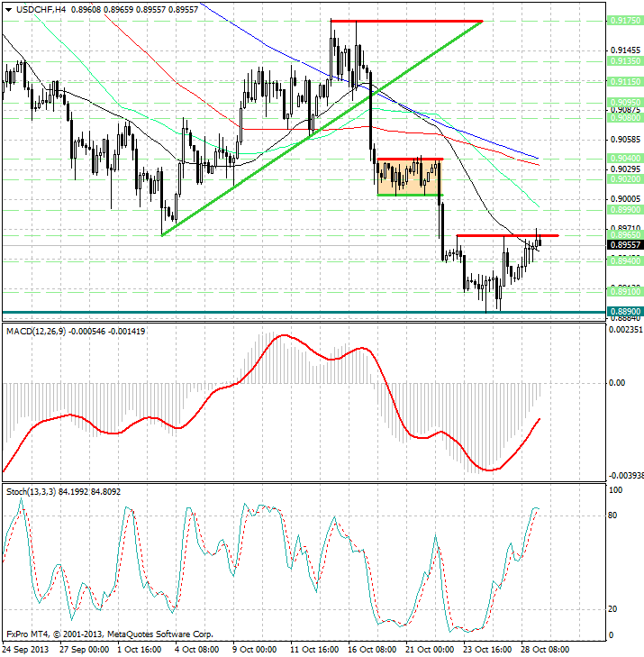Click the 1 Oct 16:00 date label

140,650
